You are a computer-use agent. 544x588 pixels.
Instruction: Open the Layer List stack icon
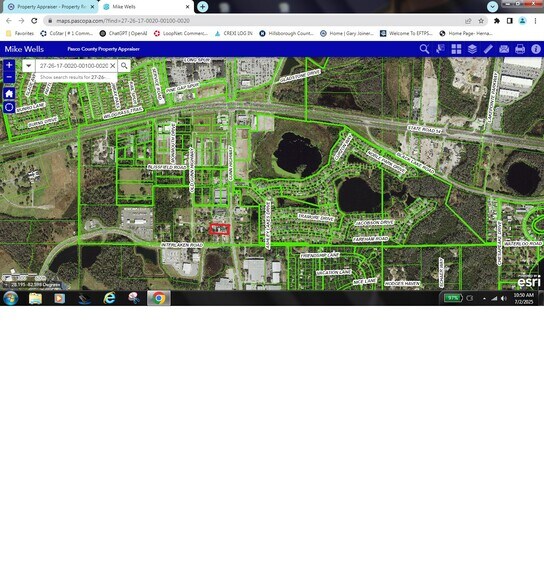coord(472,49)
